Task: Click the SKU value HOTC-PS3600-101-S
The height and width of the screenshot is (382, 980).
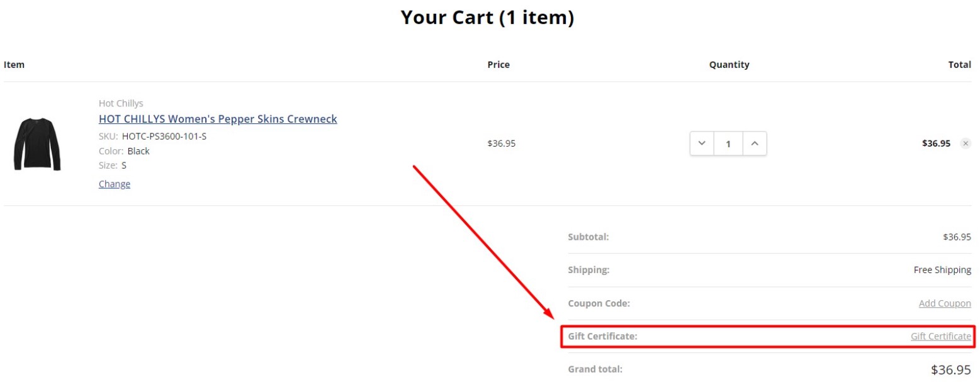Action: coord(164,136)
